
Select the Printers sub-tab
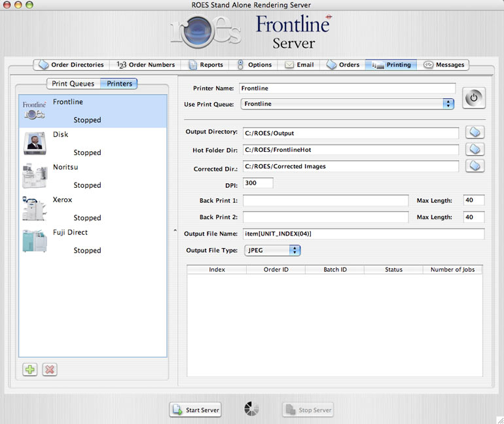coord(119,84)
